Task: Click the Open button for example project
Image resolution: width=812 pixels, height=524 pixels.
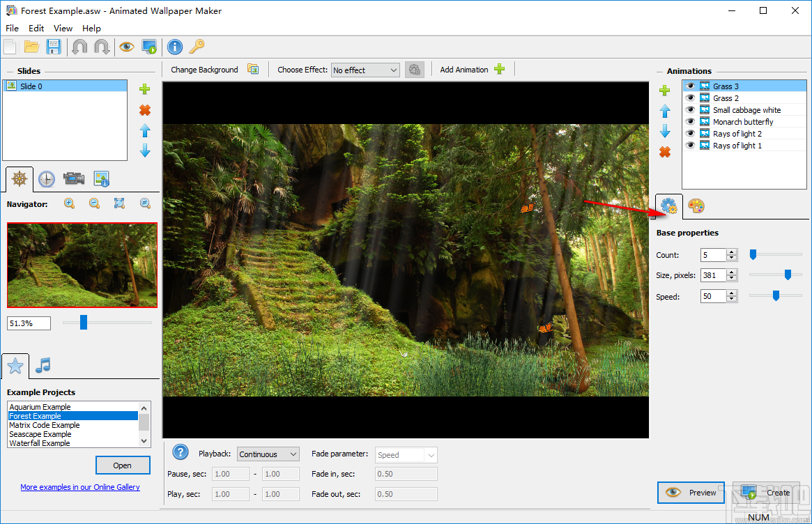Action: tap(123, 465)
